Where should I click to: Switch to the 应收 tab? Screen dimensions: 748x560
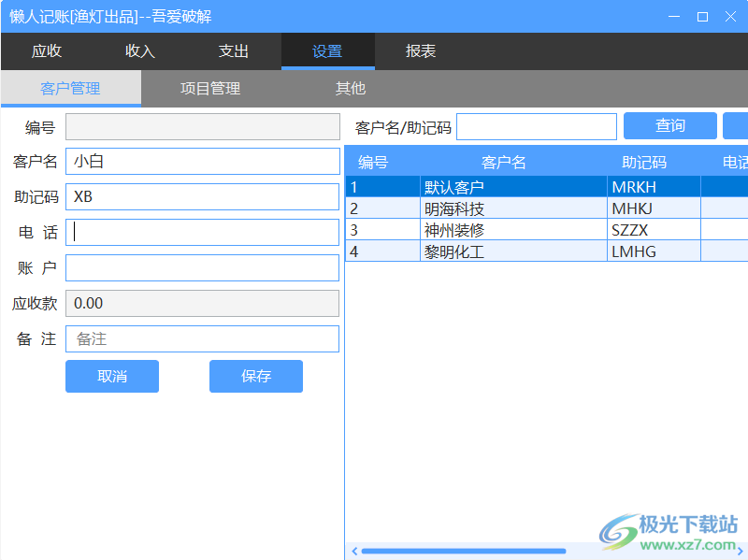click(x=47, y=51)
